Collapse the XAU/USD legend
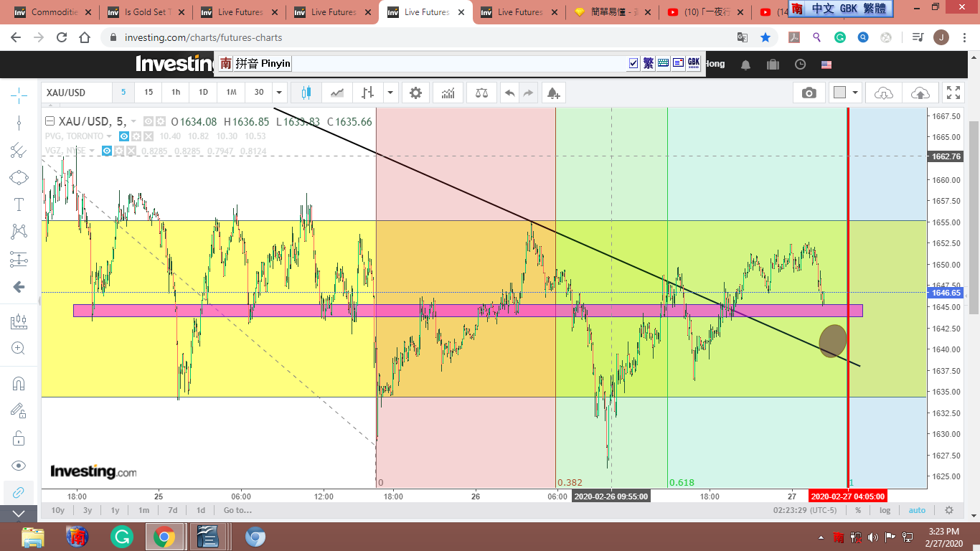 point(50,122)
